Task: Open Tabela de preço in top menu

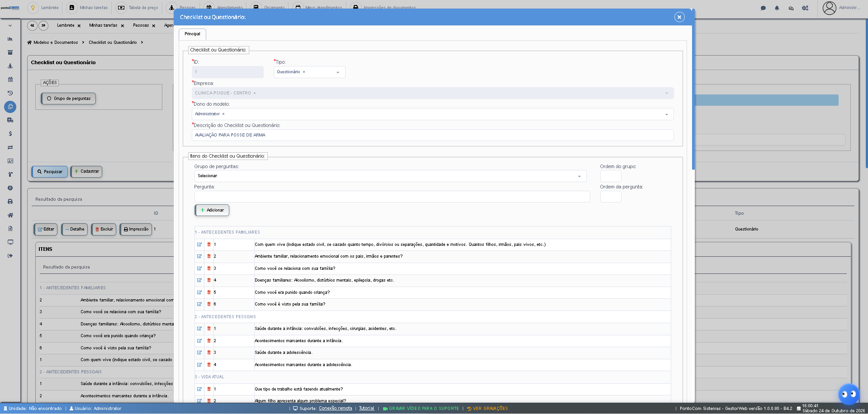Action: (138, 8)
